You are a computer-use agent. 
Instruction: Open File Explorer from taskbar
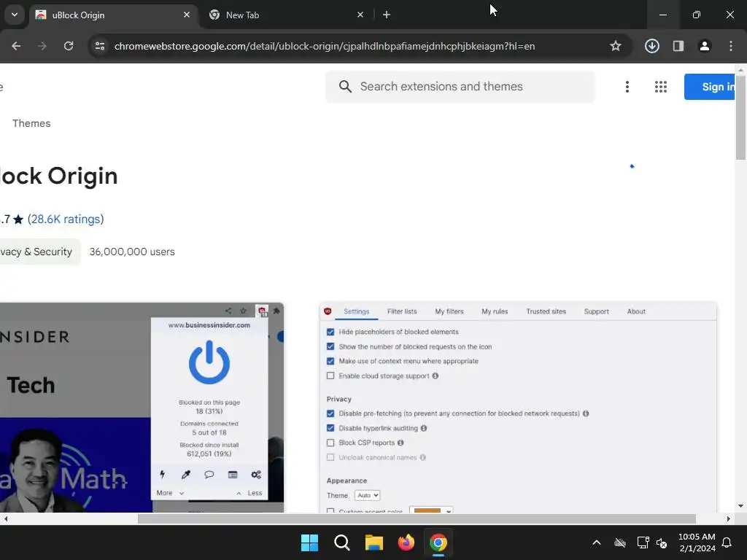tap(374, 542)
